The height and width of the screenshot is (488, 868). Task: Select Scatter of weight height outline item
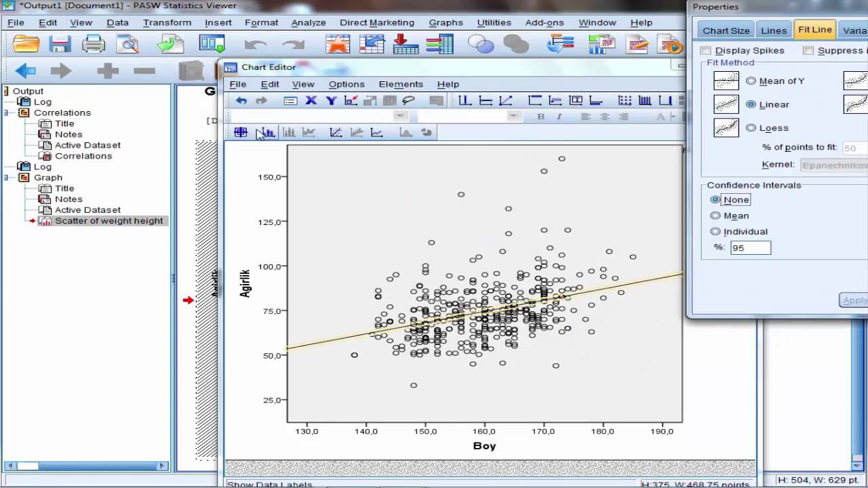tap(108, 221)
